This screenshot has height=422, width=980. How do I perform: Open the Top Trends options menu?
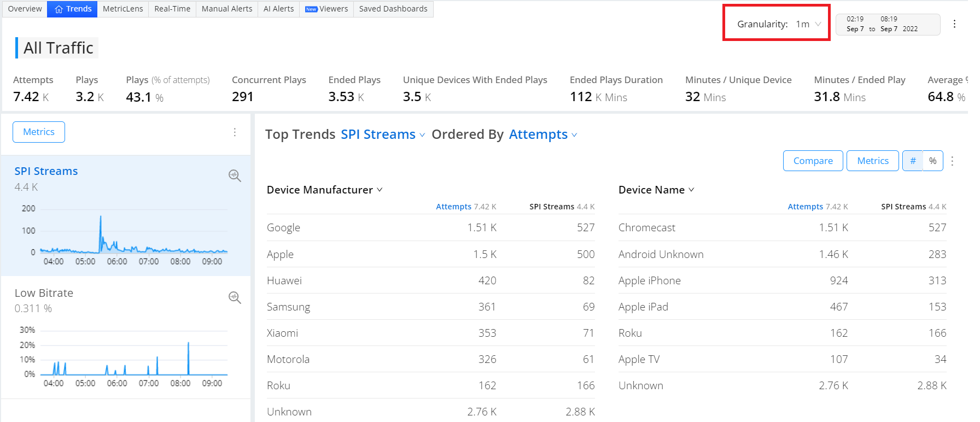click(952, 161)
